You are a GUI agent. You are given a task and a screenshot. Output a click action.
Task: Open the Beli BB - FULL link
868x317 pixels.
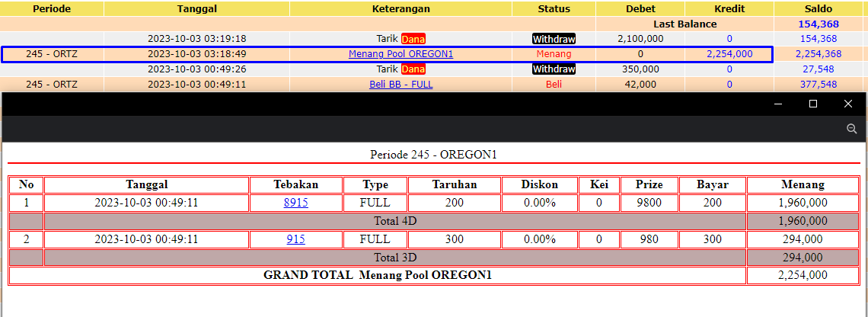coord(400,85)
